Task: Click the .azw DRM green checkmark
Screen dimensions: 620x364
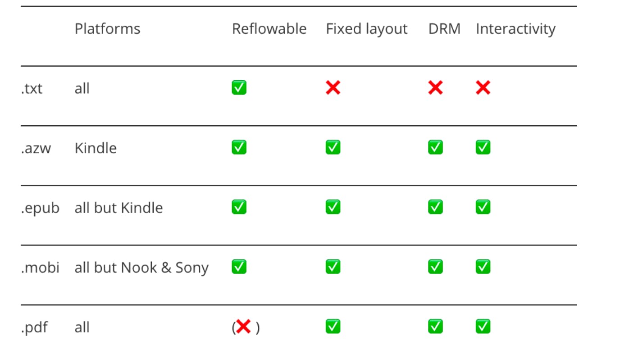Action: click(x=435, y=147)
